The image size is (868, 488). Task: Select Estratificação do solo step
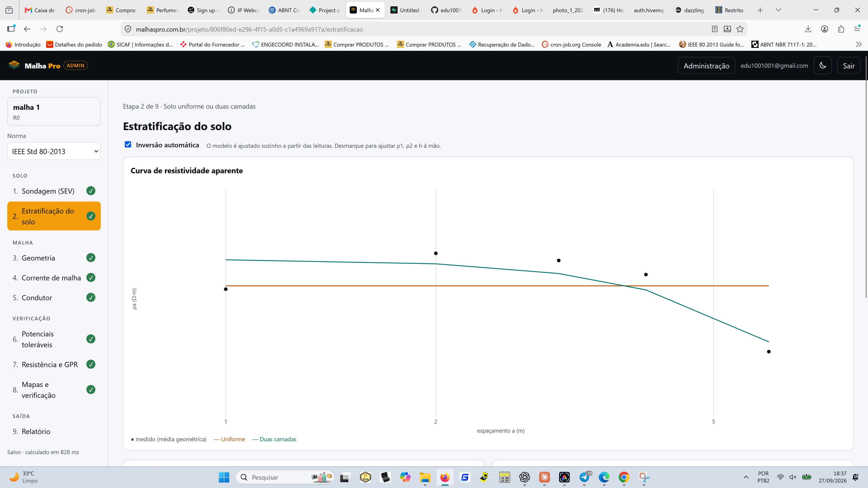click(x=54, y=216)
